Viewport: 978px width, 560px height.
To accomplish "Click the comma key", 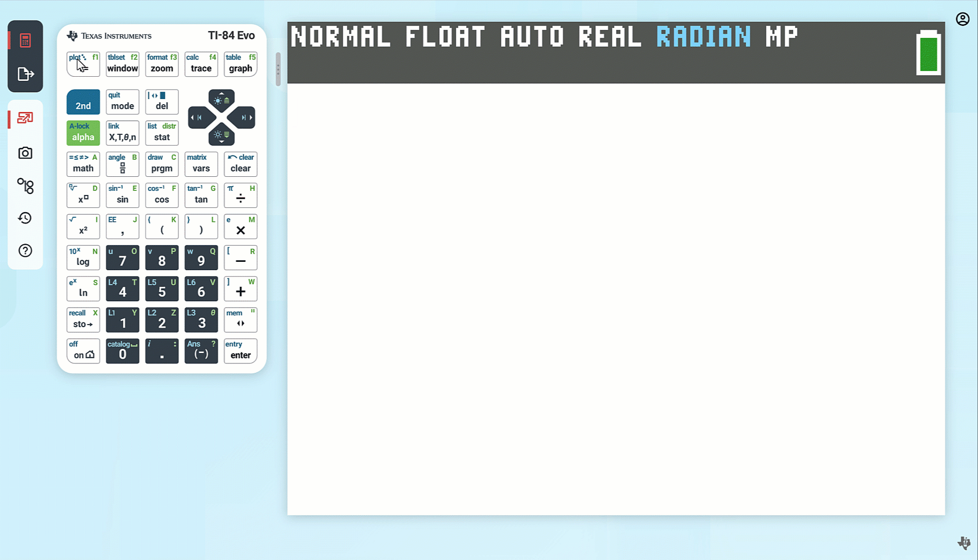I will pos(122,226).
